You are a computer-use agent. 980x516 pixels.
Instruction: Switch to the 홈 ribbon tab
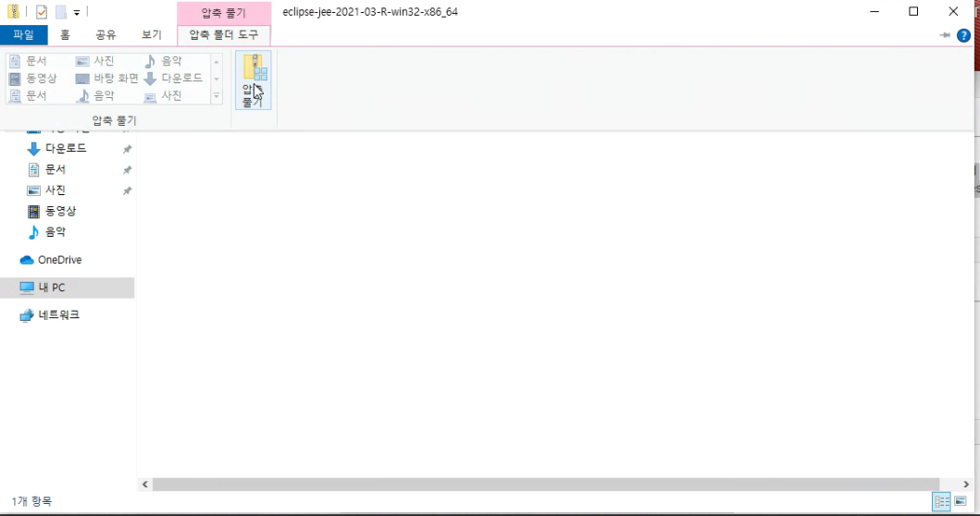pyautogui.click(x=65, y=34)
